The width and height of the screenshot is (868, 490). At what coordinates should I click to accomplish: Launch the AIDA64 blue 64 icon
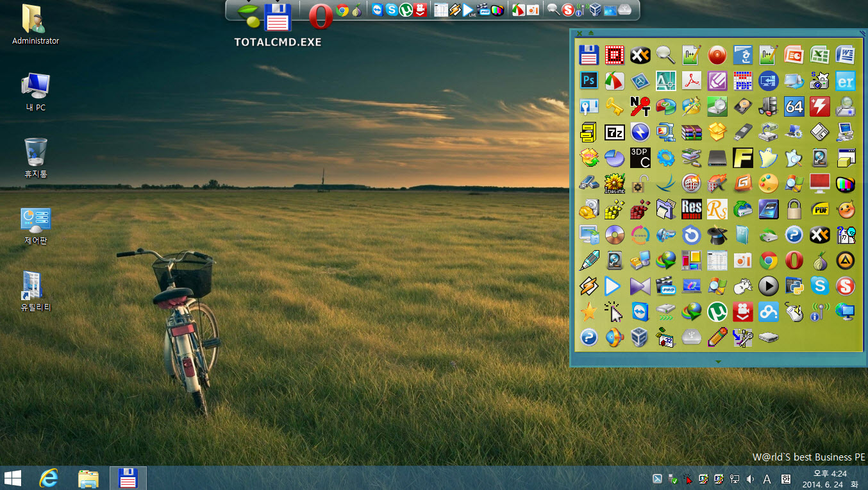[x=794, y=106]
